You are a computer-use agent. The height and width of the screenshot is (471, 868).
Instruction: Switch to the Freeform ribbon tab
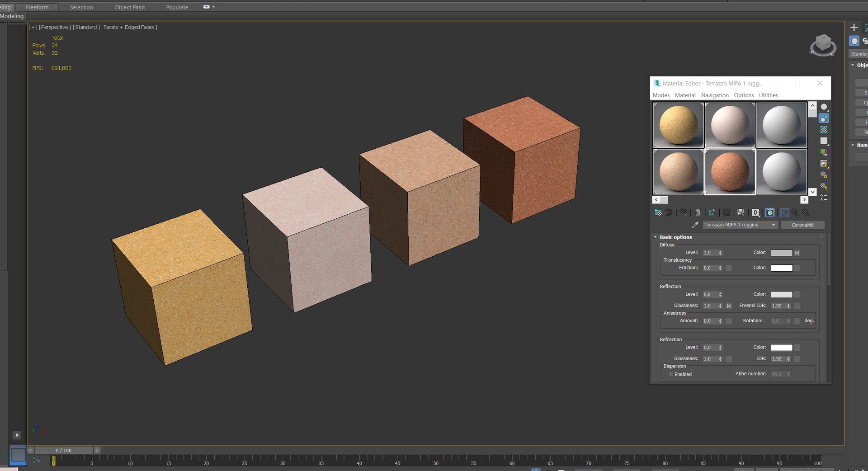click(37, 7)
